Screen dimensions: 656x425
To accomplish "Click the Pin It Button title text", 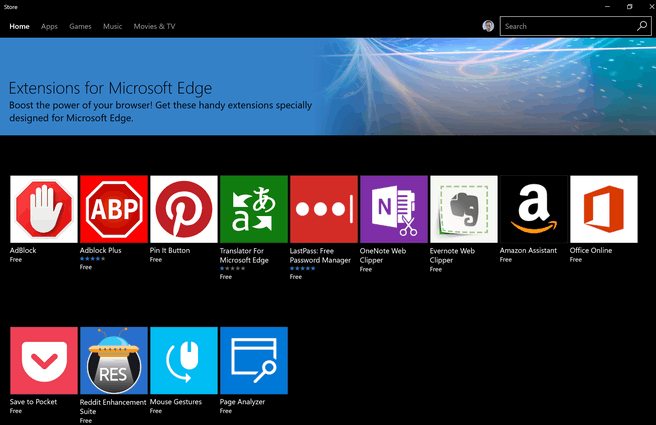I will (x=170, y=251).
